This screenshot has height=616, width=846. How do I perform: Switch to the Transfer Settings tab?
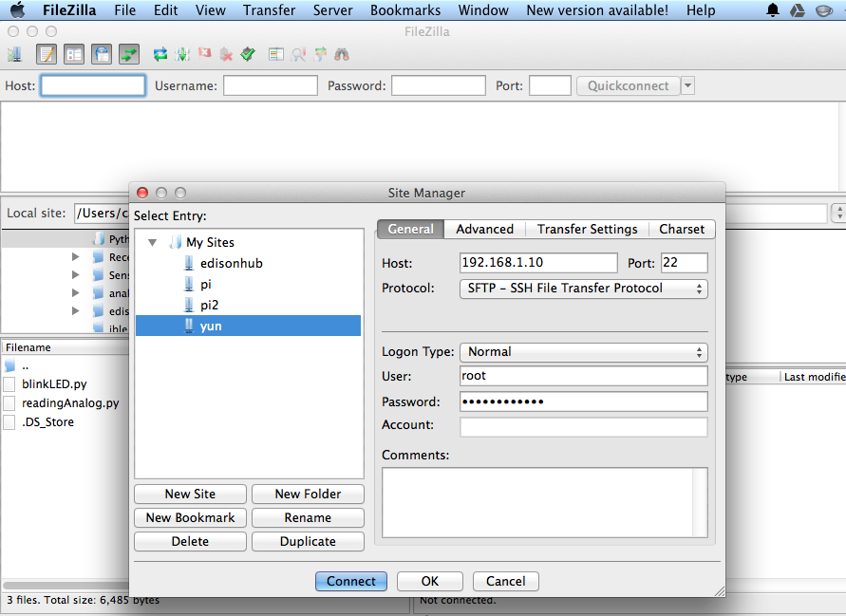(x=587, y=230)
